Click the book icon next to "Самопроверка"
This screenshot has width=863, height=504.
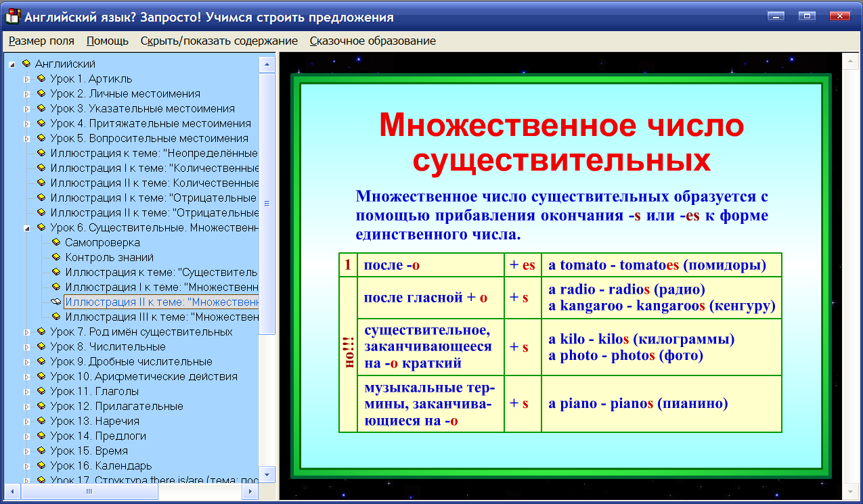(x=55, y=242)
